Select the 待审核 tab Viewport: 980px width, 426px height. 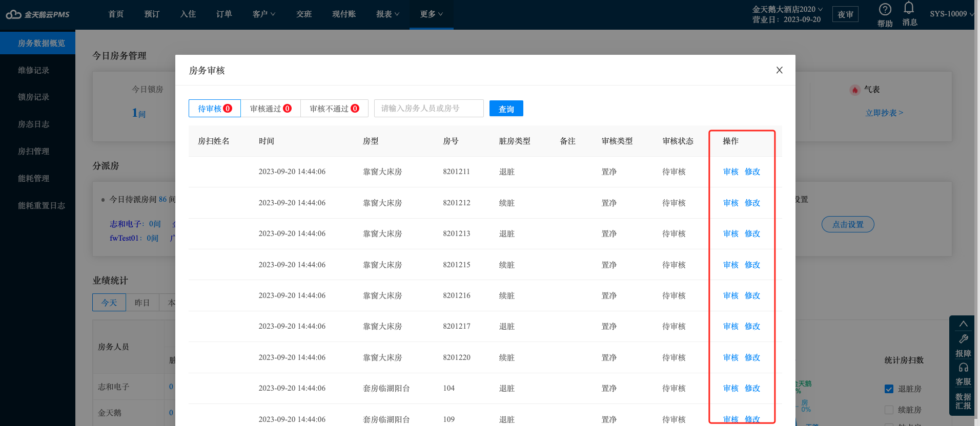point(215,109)
